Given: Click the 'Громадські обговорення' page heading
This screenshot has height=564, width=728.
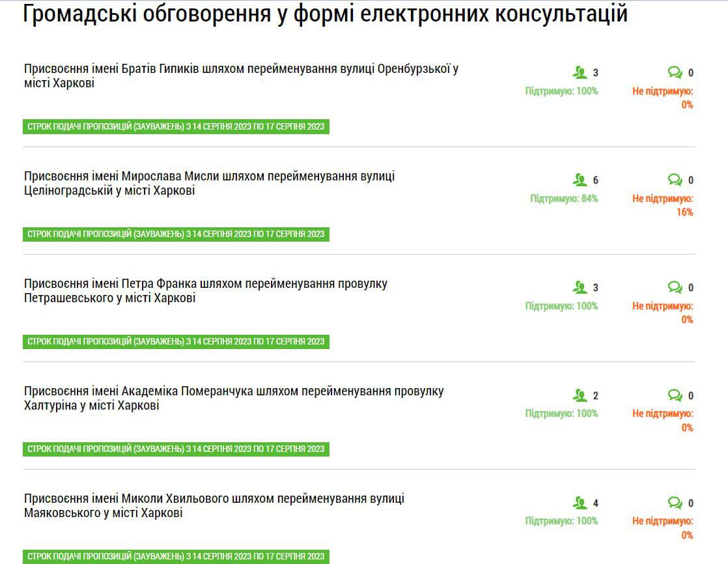Looking at the screenshot, I should [x=324, y=14].
